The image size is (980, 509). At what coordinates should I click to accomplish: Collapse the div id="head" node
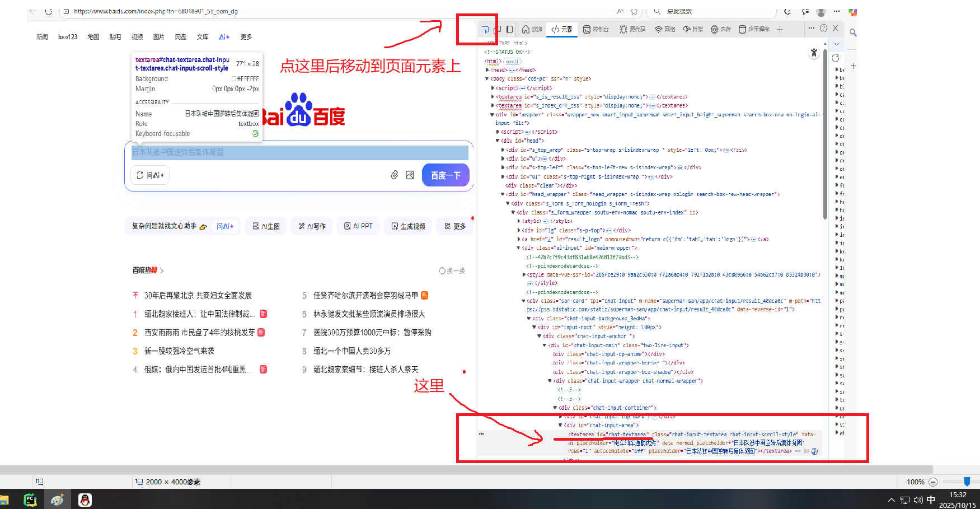pos(498,141)
